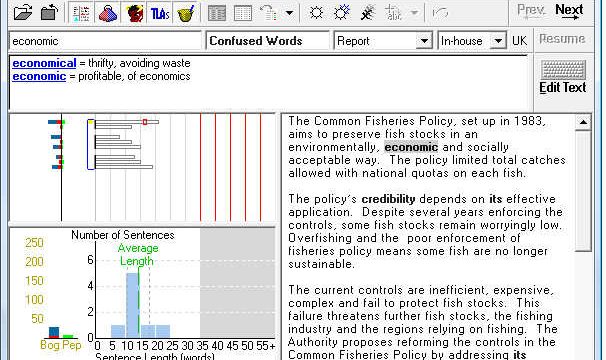Click the colored list chart icon

pos(81,13)
